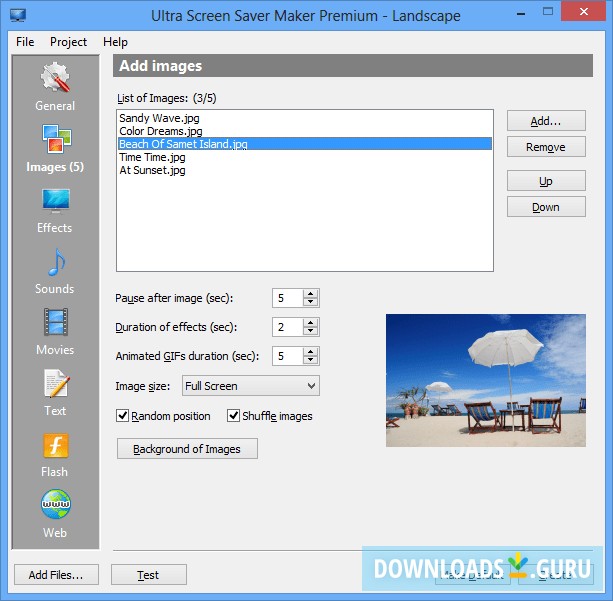Open the Sounds music note icon
Screen dimensions: 613x601
[57, 262]
